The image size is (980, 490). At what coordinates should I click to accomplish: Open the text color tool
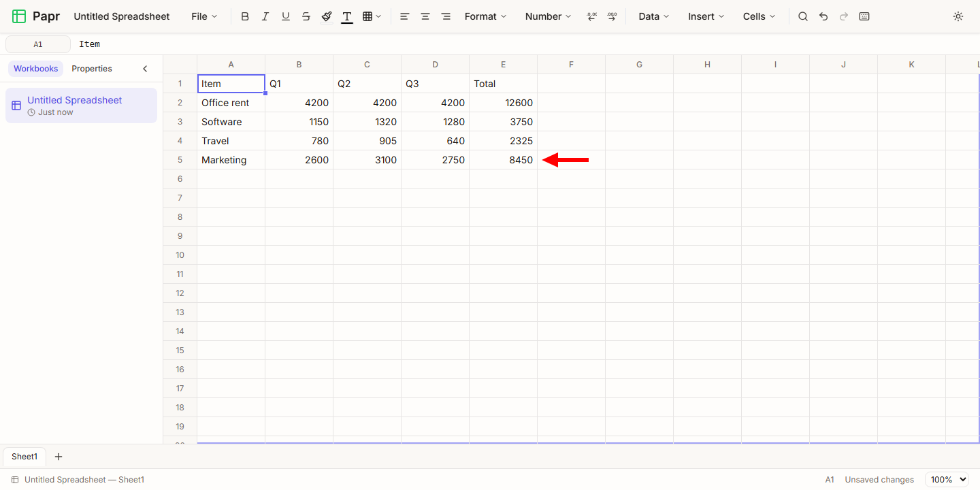(347, 16)
